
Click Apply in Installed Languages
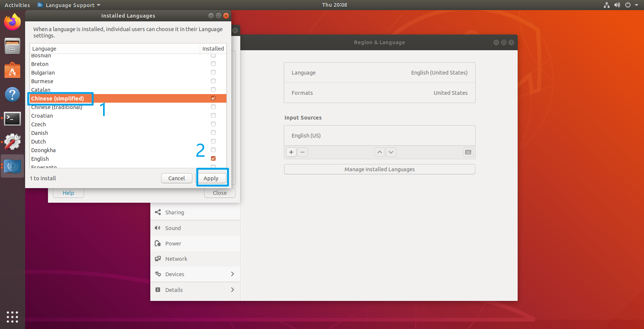pyautogui.click(x=211, y=178)
